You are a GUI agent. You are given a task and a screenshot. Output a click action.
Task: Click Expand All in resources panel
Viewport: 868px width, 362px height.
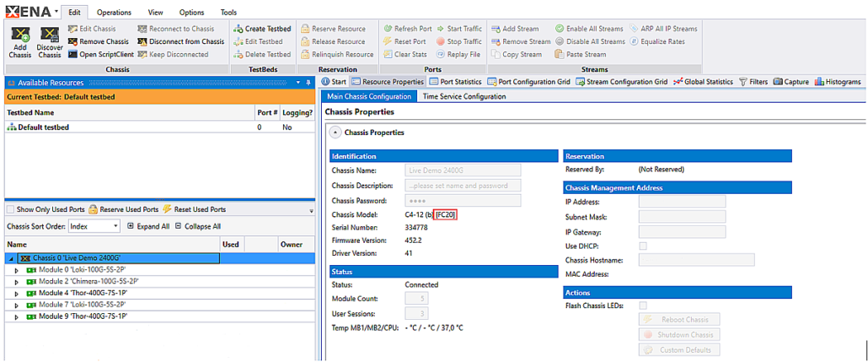click(147, 227)
